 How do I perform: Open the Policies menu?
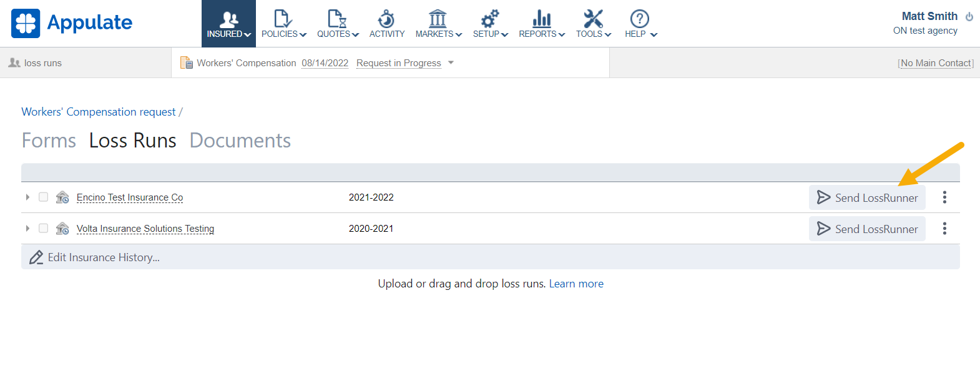(x=283, y=24)
